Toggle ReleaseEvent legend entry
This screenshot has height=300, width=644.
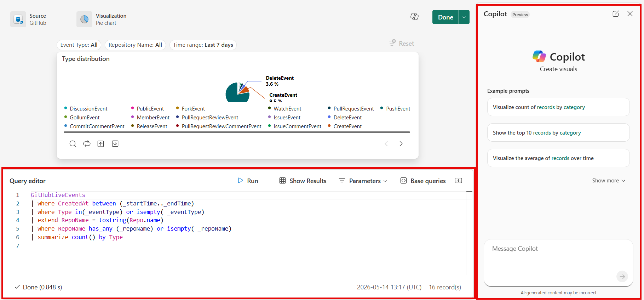[149, 126]
